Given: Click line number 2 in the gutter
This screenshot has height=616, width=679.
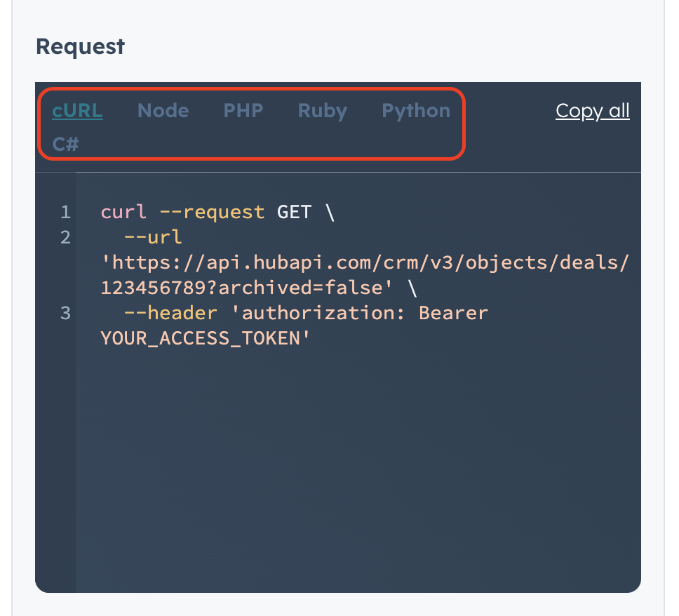Looking at the screenshot, I should [65, 237].
